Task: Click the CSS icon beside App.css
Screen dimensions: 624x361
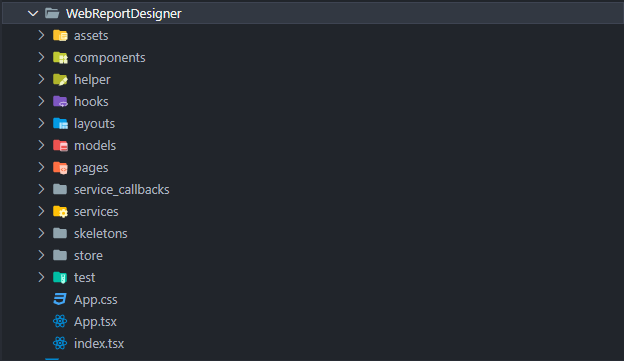Action: (x=60, y=299)
